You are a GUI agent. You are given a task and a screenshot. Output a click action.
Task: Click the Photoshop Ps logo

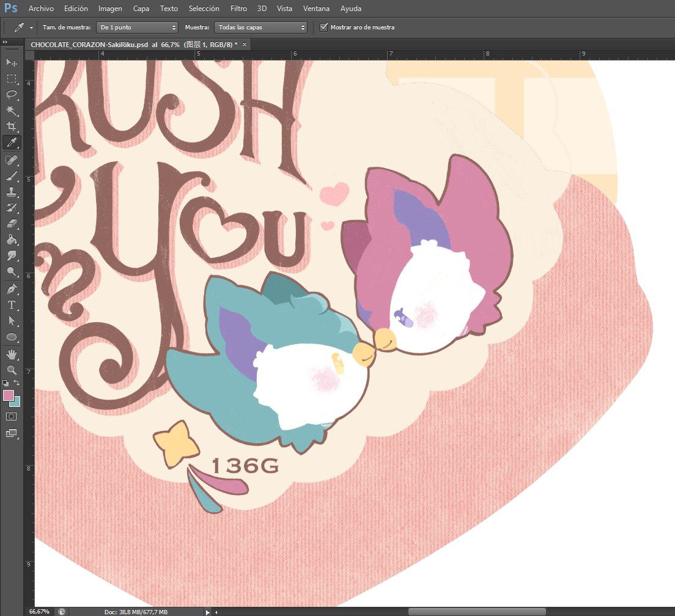[x=11, y=8]
